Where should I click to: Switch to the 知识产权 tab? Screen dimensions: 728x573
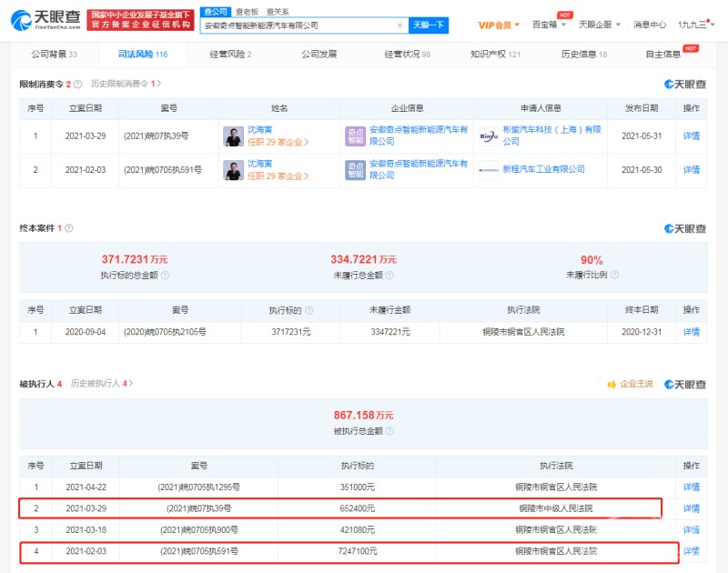(x=496, y=55)
